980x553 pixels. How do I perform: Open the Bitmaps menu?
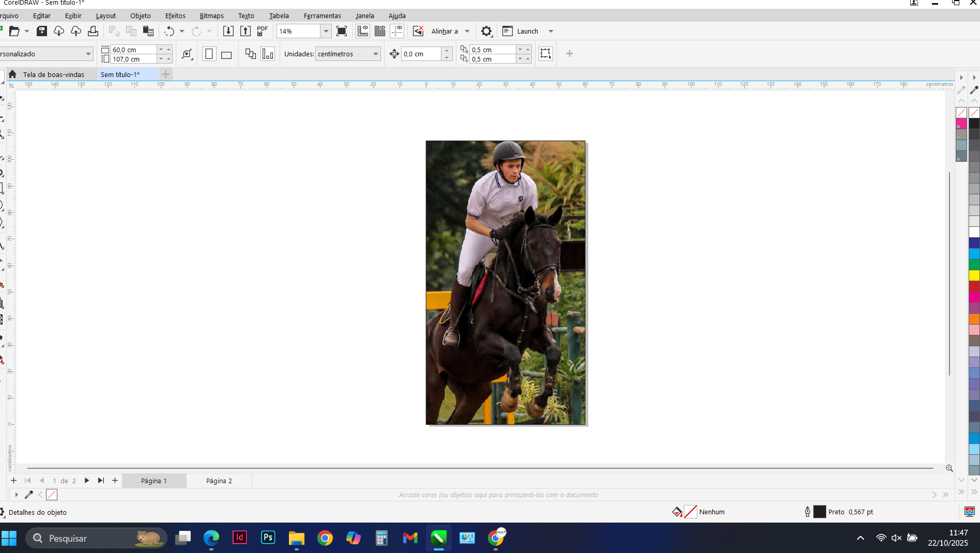[211, 16]
